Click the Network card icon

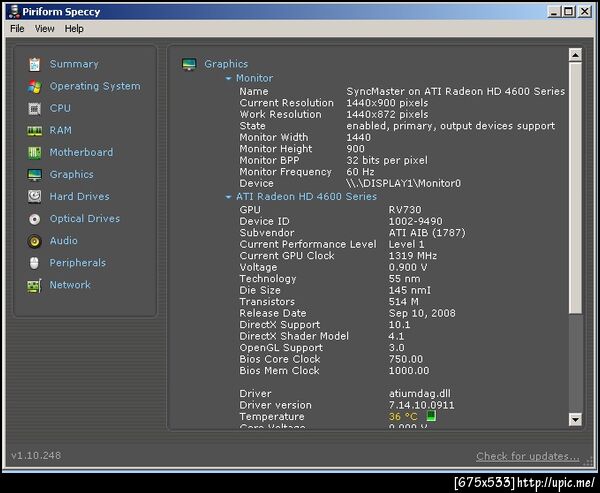point(34,286)
